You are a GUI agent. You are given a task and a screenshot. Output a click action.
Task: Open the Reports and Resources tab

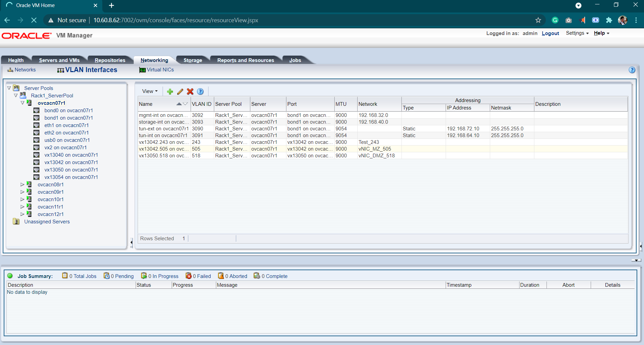pos(246,60)
